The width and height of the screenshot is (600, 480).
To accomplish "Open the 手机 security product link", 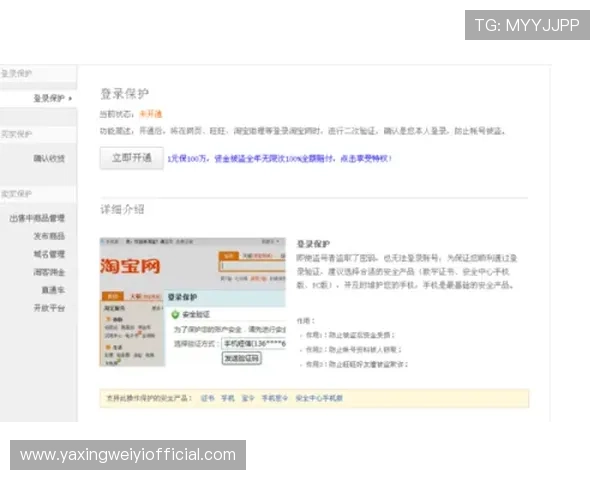I will [228, 398].
